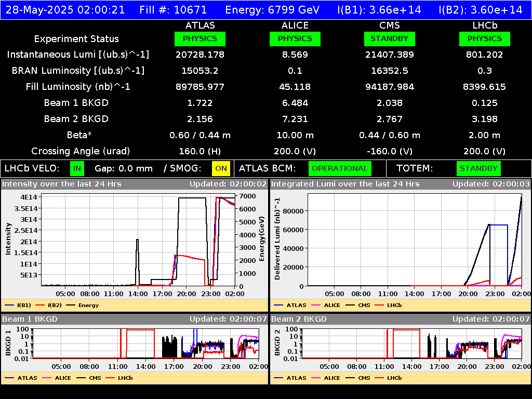Screen dimensions: 532x399
Task: Select the Fill # 10671 header text
Action: click(173, 10)
